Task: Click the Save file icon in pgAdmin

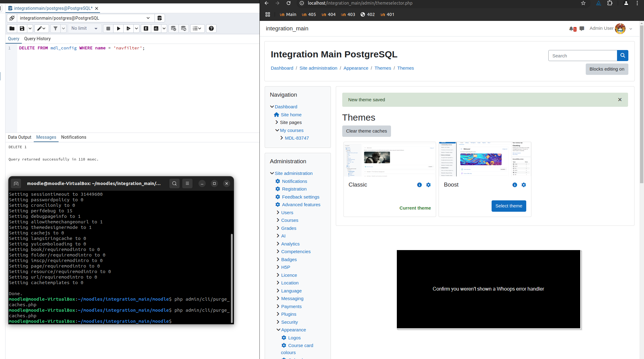Action: click(x=22, y=29)
